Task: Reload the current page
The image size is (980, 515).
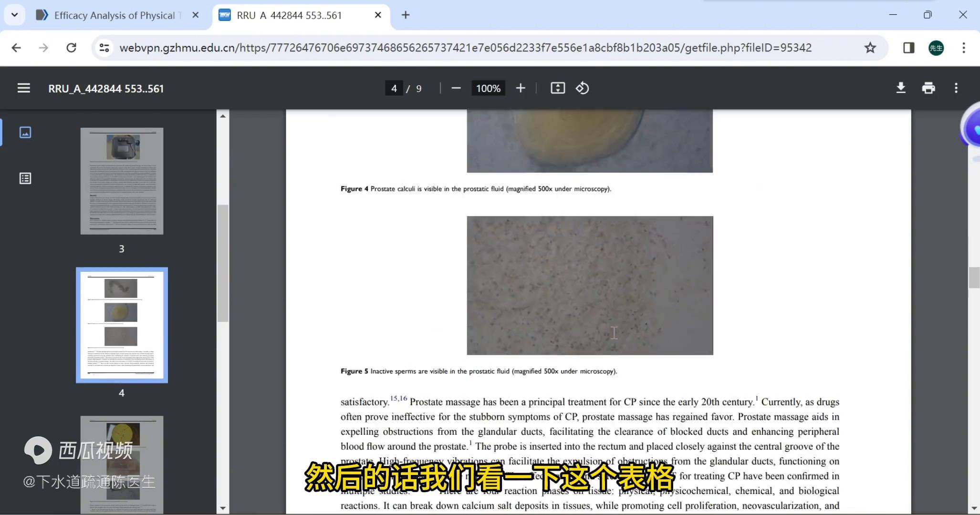Action: [71, 48]
